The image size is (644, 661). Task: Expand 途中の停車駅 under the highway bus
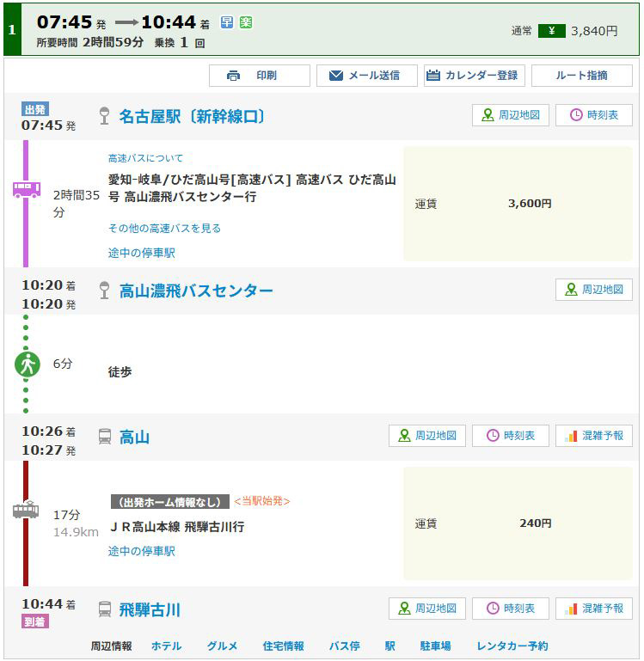coord(141,253)
